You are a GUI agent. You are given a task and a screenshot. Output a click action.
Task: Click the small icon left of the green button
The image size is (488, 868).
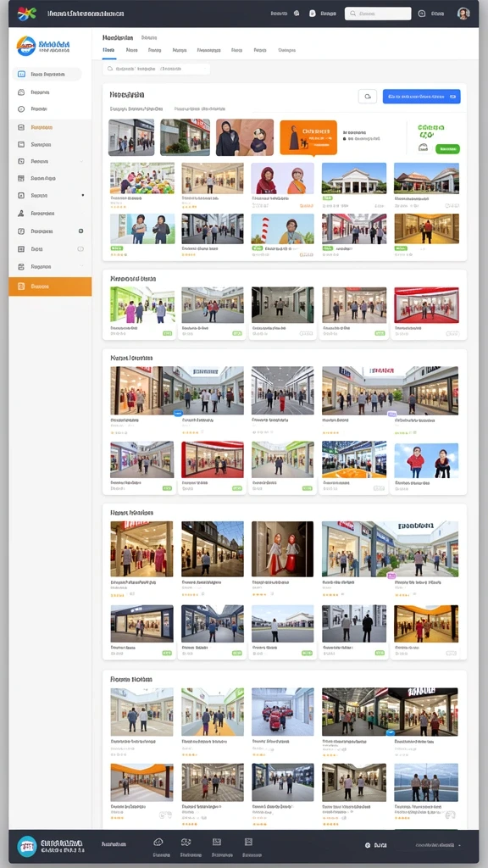click(x=424, y=147)
